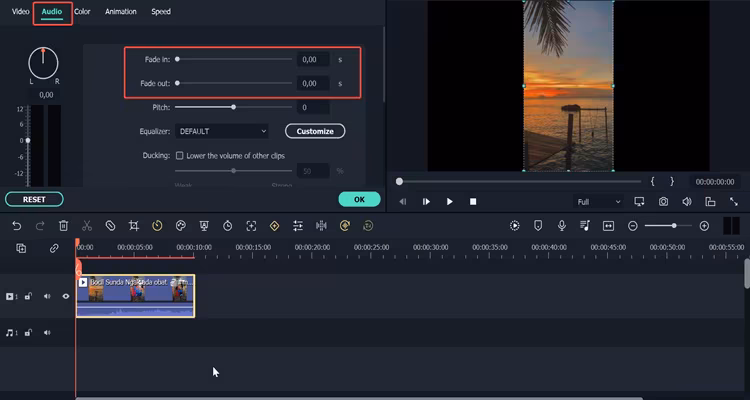Click the Zoom to fit timeline icon
750x400 pixels.
(608, 226)
